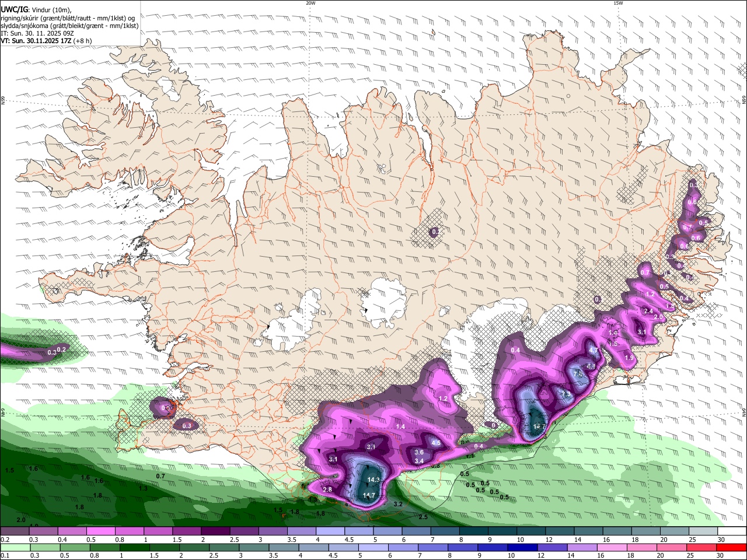
Task: Select dark navy rain-scale swatch at 10
Action: (x=523, y=547)
